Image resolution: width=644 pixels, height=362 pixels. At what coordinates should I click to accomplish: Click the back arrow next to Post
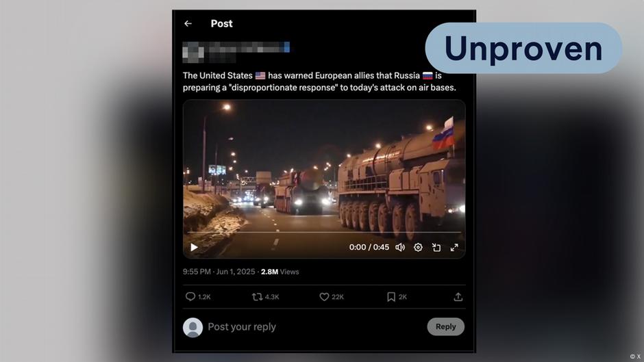[188, 24]
